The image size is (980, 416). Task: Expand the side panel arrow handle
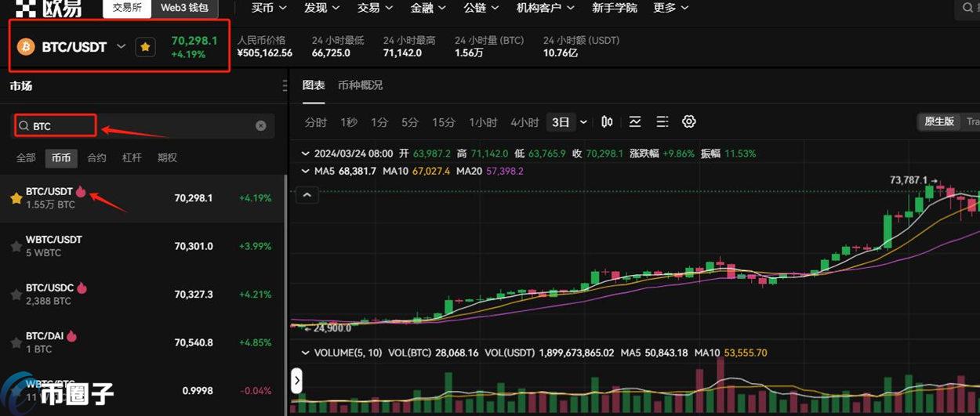point(296,382)
